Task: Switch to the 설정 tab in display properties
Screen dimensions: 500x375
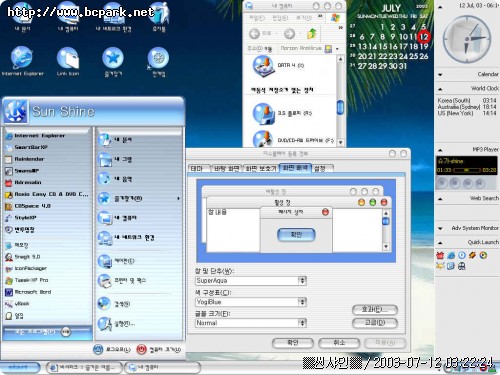Action: click(321, 169)
